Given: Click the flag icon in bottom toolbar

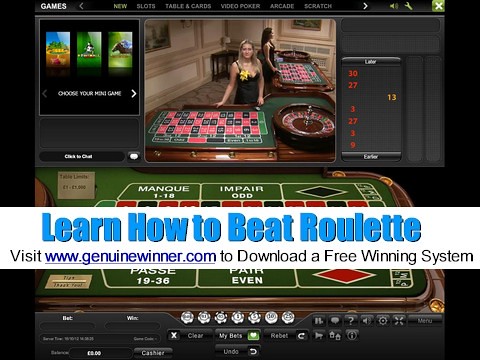Looking at the screenshot, I should click(319, 335).
